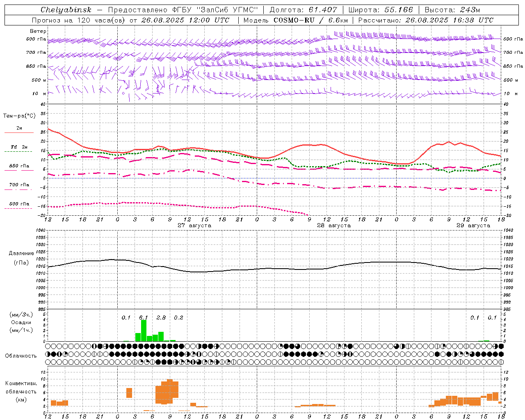Image resolution: width=525 pixels, height=420 pixels.
Task: Select the text Предоставлено ФГБУ "ЗапСиб УГМС"
Action: click(183, 10)
